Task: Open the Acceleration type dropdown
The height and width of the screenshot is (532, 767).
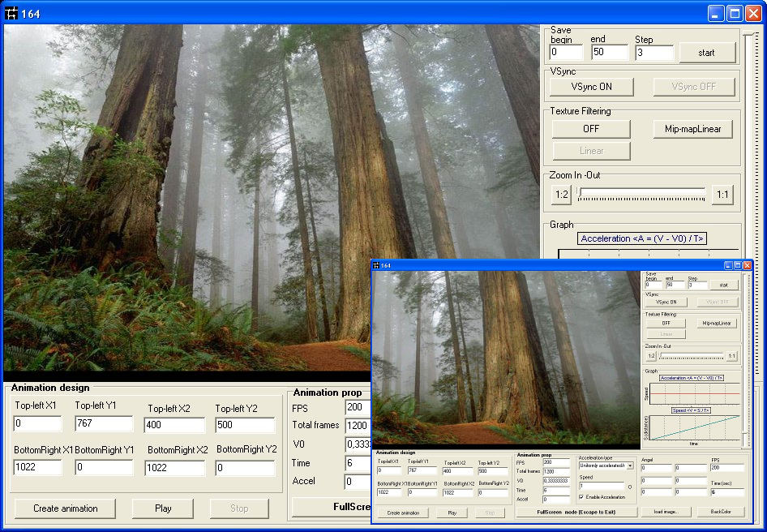Action: [x=629, y=466]
